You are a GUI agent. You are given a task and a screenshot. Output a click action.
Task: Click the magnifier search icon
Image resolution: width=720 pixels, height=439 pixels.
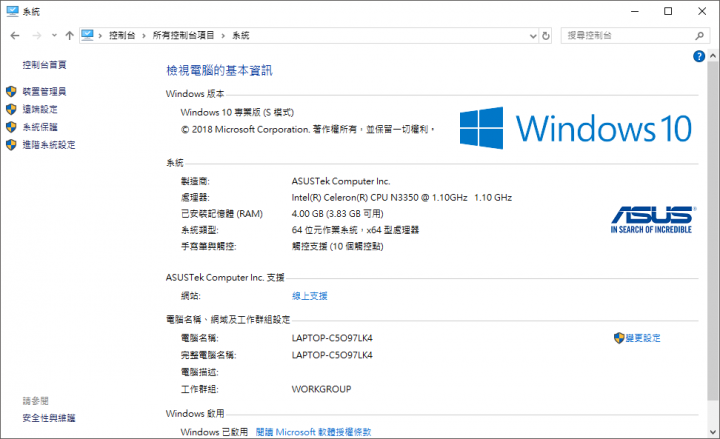point(699,35)
